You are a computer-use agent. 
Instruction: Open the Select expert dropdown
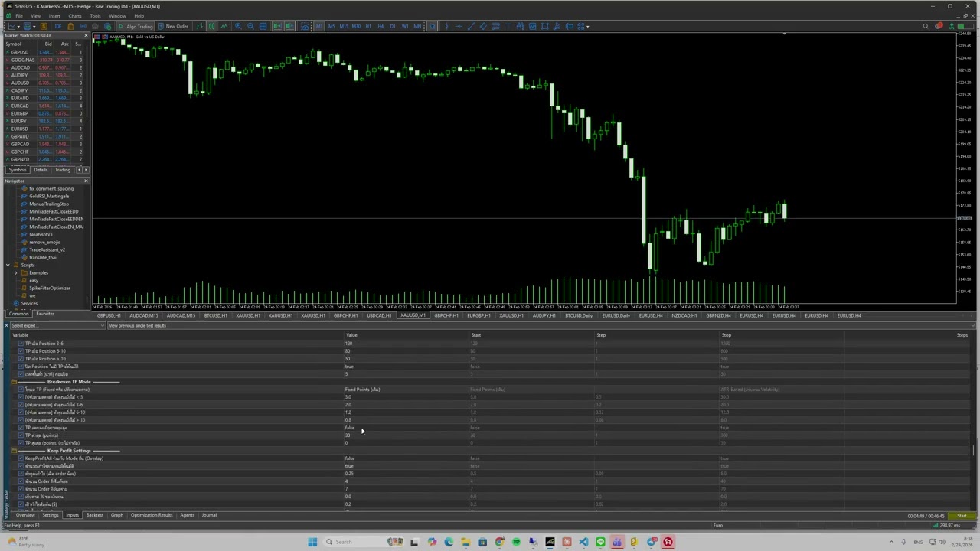(x=57, y=325)
